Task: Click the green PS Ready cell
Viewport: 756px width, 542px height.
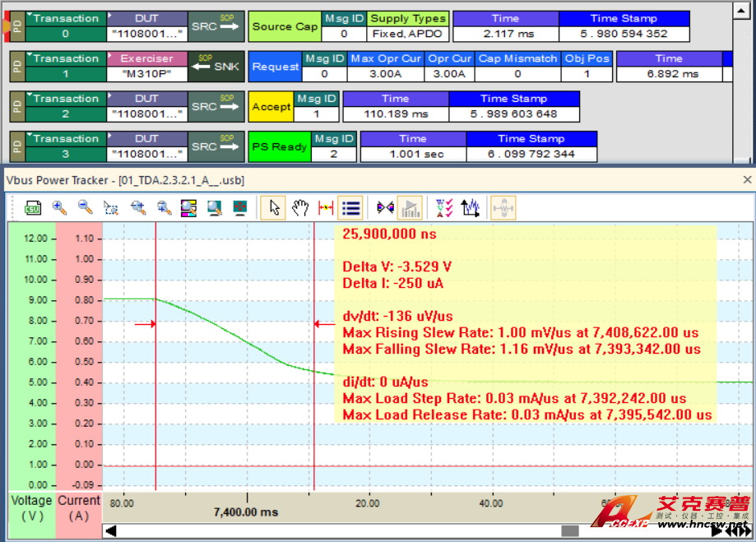Action: tap(278, 146)
